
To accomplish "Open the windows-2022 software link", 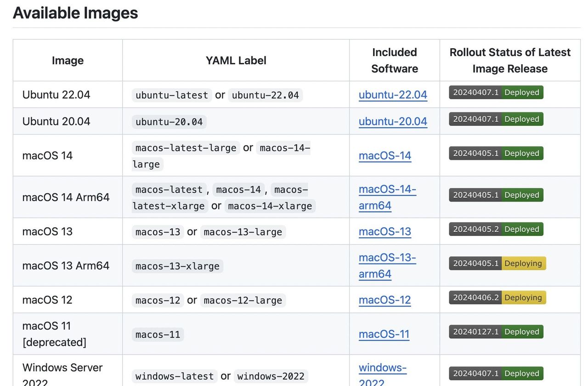I will pos(383,375).
